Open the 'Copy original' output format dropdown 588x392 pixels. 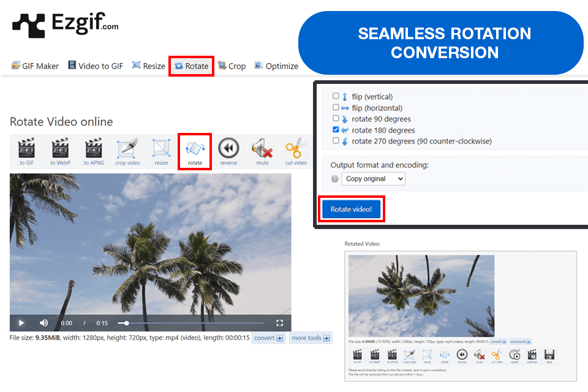click(x=374, y=179)
